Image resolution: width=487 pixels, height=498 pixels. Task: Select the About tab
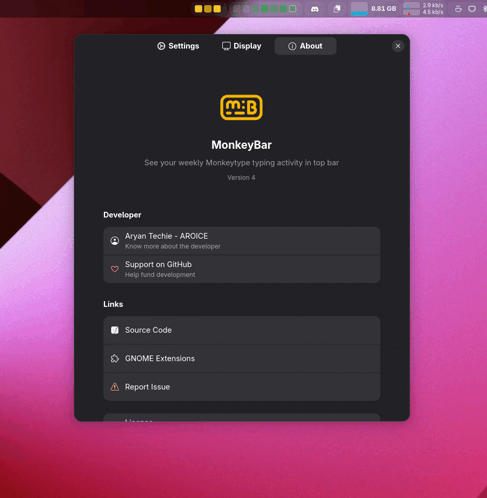(x=305, y=46)
